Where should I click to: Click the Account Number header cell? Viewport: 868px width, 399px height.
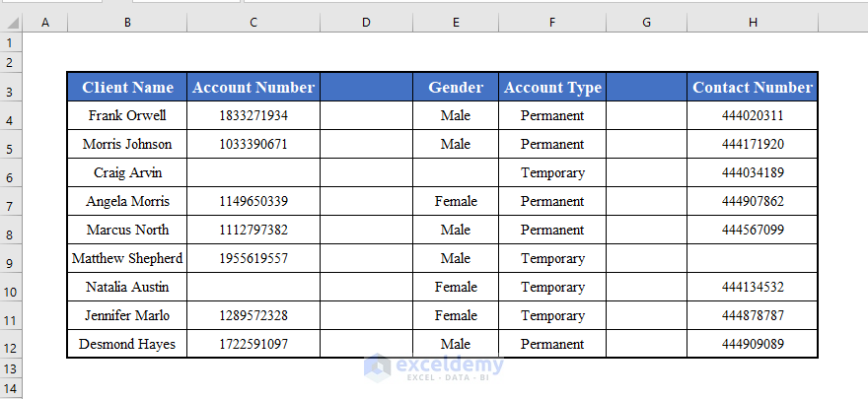[x=253, y=87]
